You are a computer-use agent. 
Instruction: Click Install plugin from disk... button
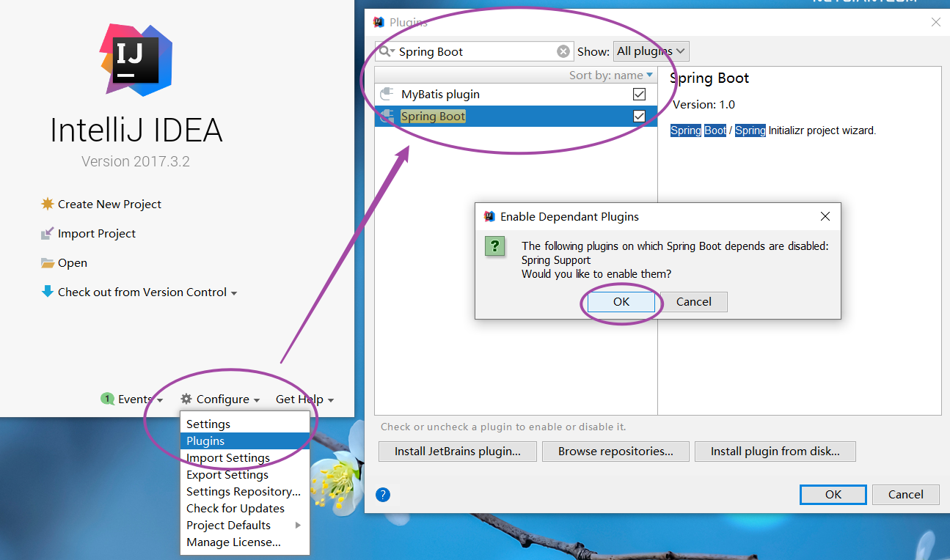(x=775, y=452)
